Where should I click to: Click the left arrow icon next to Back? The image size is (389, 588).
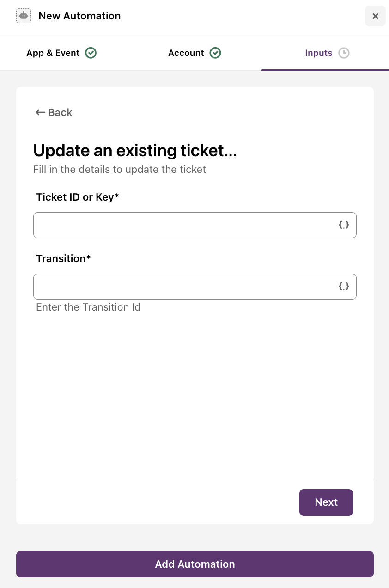(x=40, y=112)
